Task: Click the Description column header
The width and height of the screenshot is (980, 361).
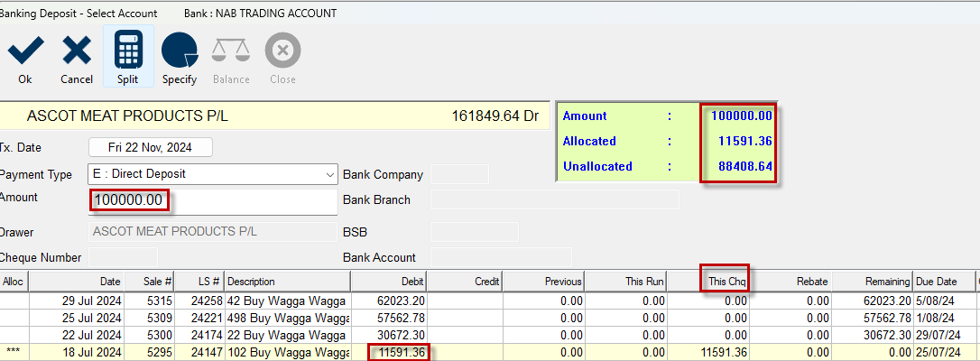Action: pos(288,282)
